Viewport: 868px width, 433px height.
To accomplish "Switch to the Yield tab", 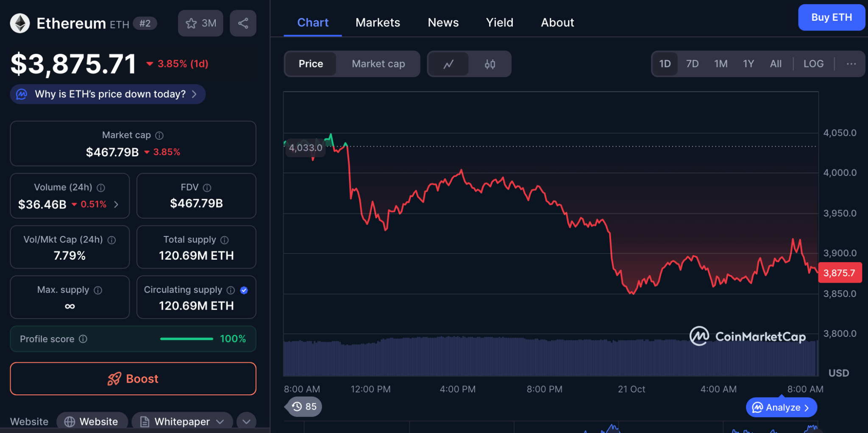I will (499, 22).
